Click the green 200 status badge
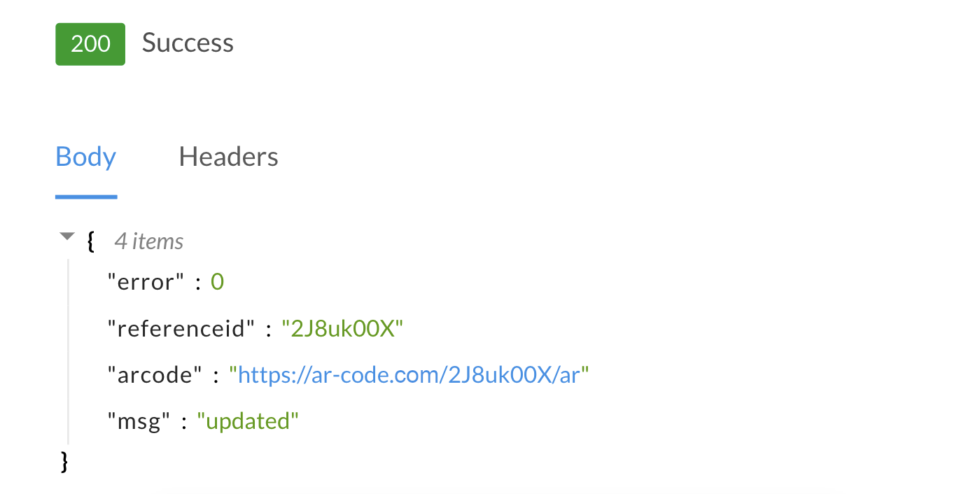980x494 pixels. click(90, 43)
